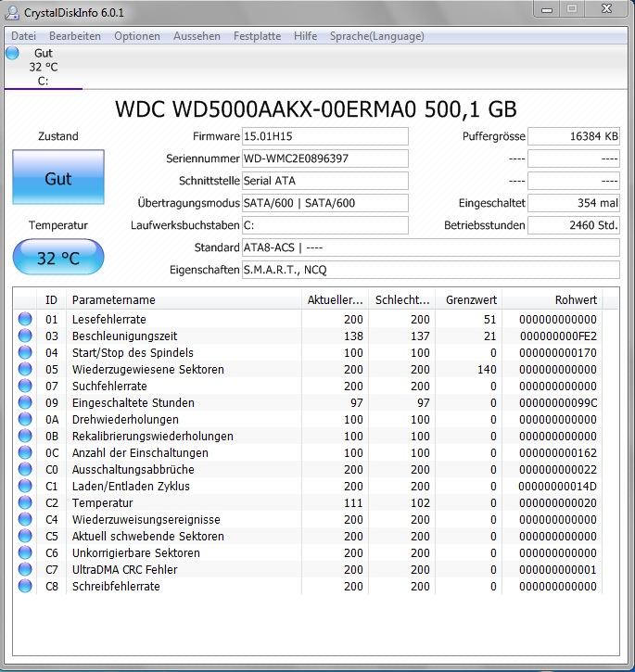Image resolution: width=635 pixels, height=672 pixels.
Task: Click status orb for Schreibfehlerrate row
Action: (25, 587)
